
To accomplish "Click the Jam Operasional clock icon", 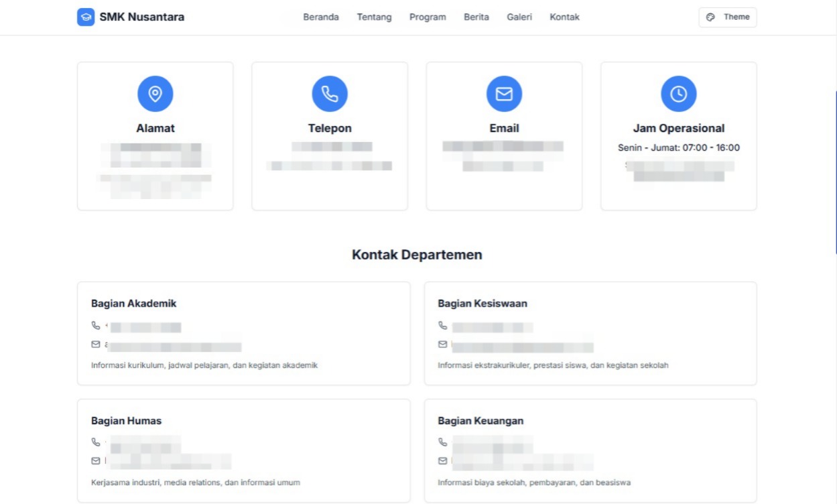I will (678, 94).
